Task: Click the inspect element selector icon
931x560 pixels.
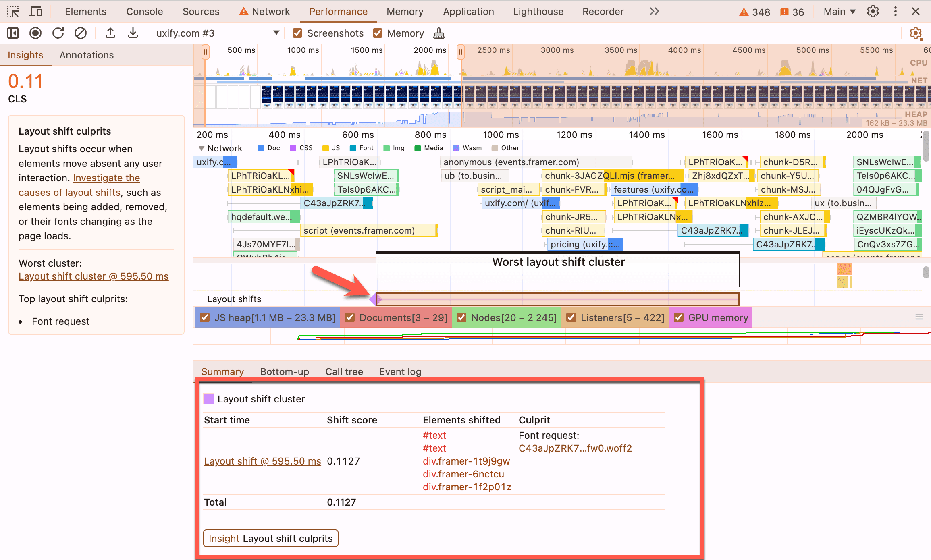Action: click(13, 11)
